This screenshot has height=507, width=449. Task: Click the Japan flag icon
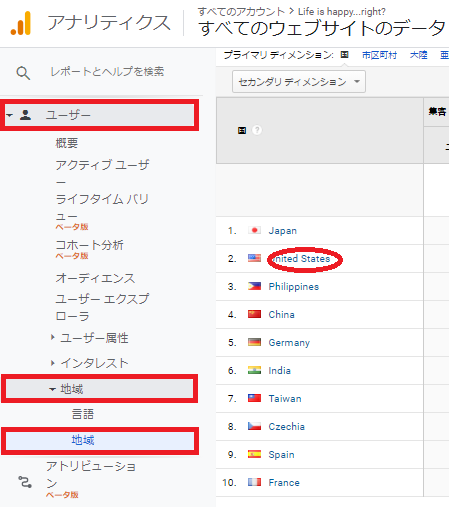(x=254, y=230)
